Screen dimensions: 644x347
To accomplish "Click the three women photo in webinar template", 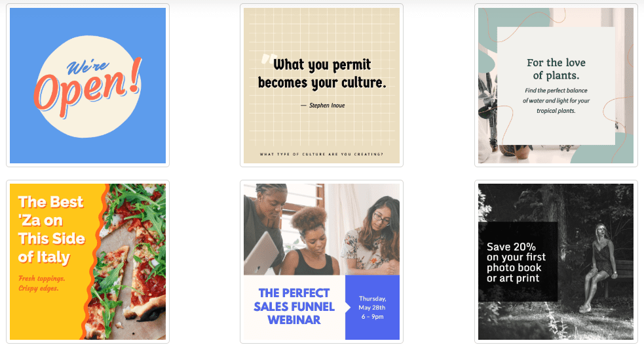I will [322, 230].
